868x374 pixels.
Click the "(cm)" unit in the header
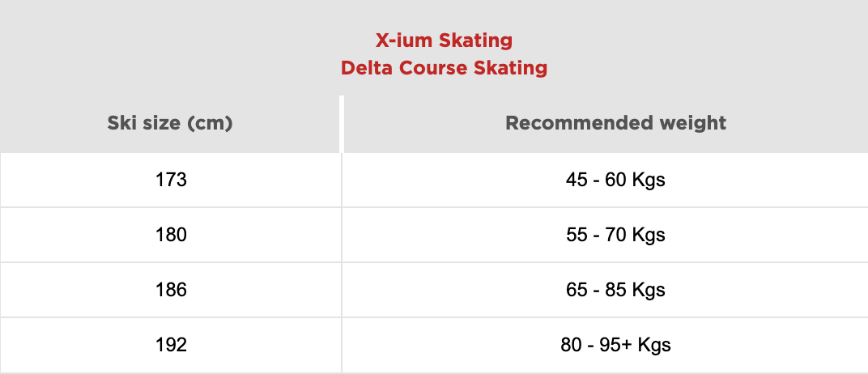(x=209, y=124)
